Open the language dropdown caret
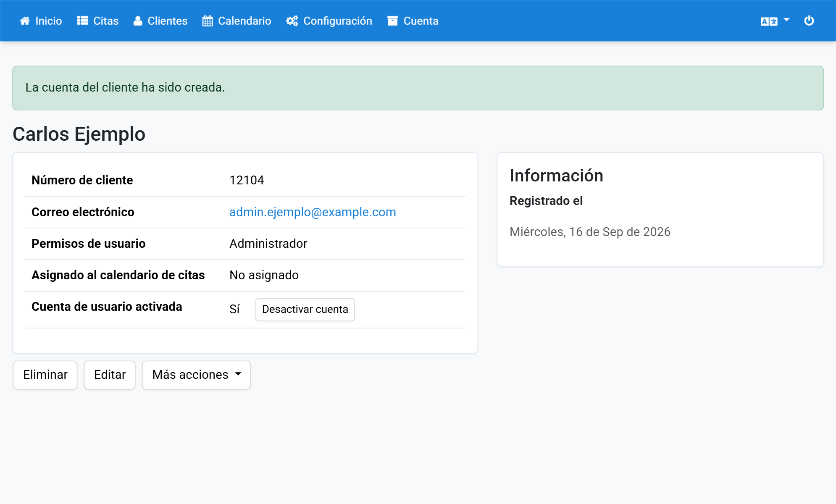 coord(786,20)
